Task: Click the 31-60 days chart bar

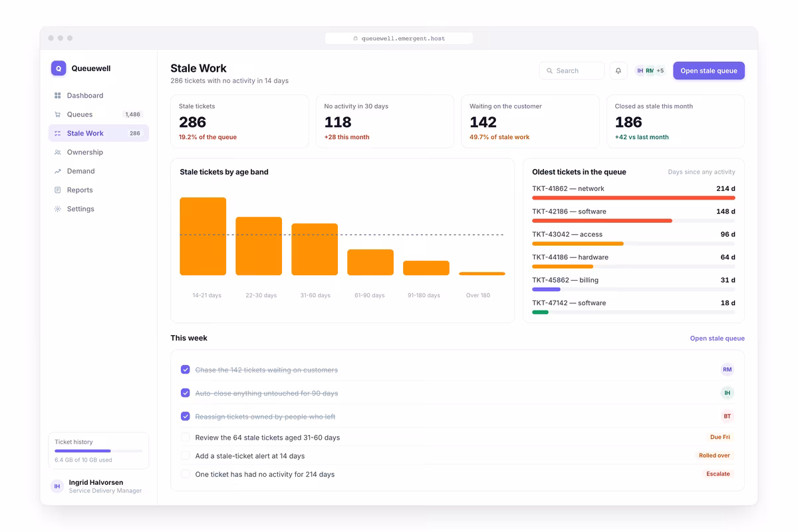Action: pos(315,249)
